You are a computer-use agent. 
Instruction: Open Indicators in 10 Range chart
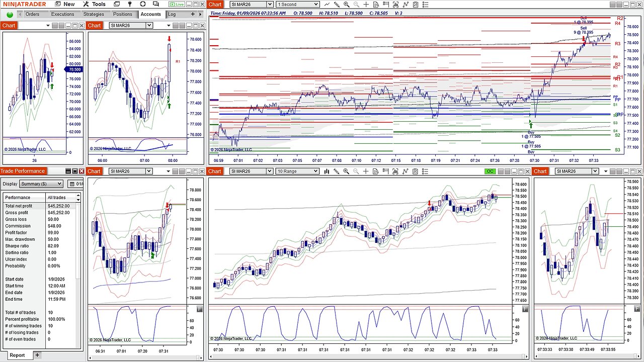click(x=405, y=171)
